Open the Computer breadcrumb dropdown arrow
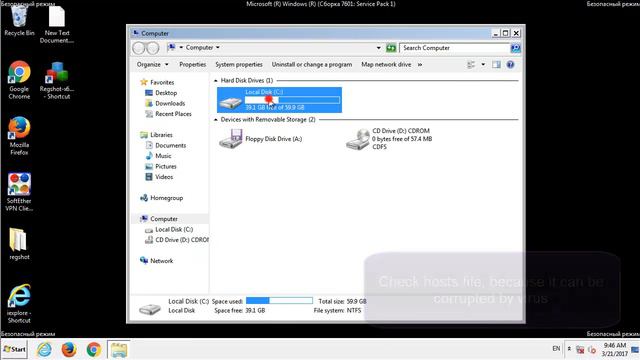Image resolution: width=640 pixels, height=360 pixels. pyautogui.click(x=218, y=48)
